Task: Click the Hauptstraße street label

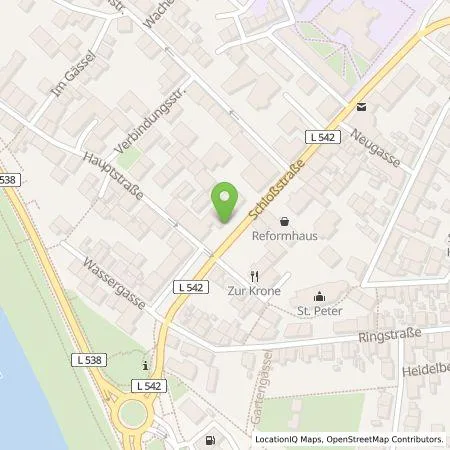Action: click(x=113, y=175)
